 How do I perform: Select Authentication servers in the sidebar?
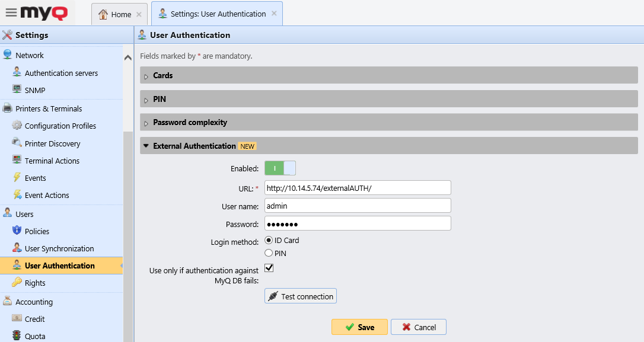pyautogui.click(x=61, y=72)
